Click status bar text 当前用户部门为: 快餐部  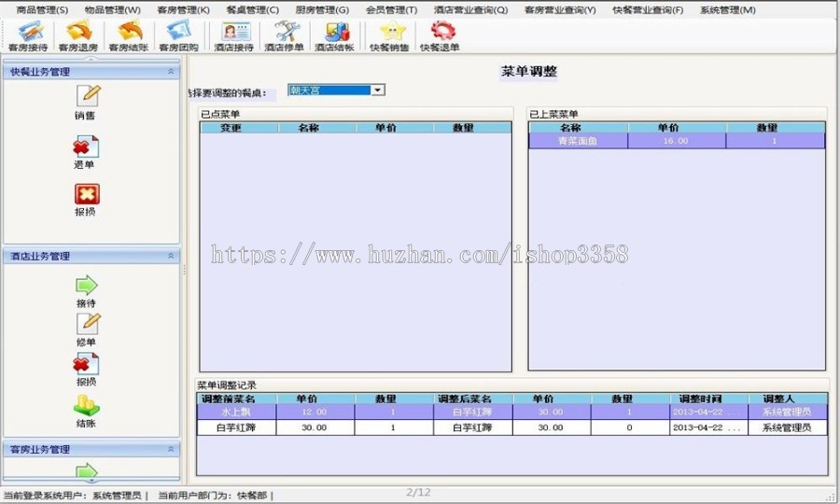pyautogui.click(x=213, y=496)
